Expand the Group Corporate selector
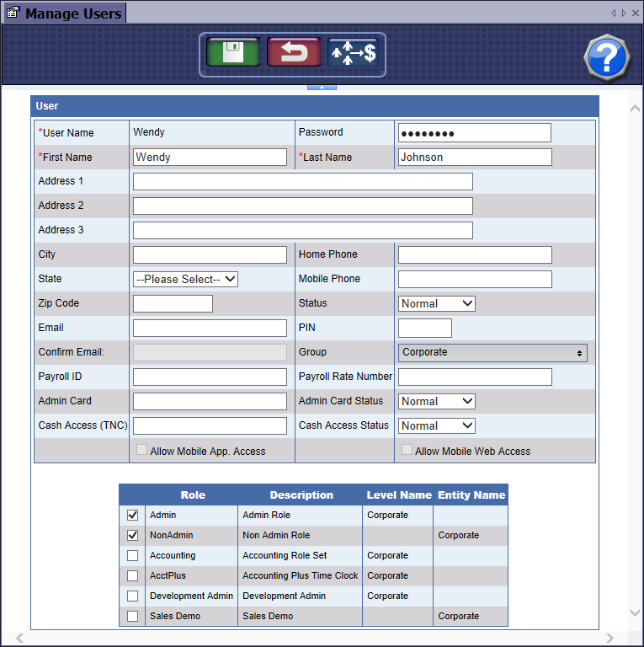The image size is (644, 647). 492,352
